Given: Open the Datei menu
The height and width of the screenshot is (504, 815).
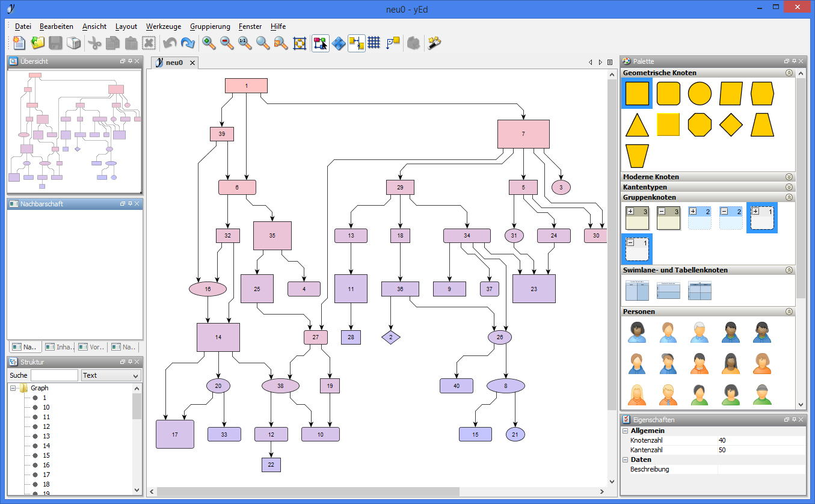Looking at the screenshot, I should coord(23,26).
